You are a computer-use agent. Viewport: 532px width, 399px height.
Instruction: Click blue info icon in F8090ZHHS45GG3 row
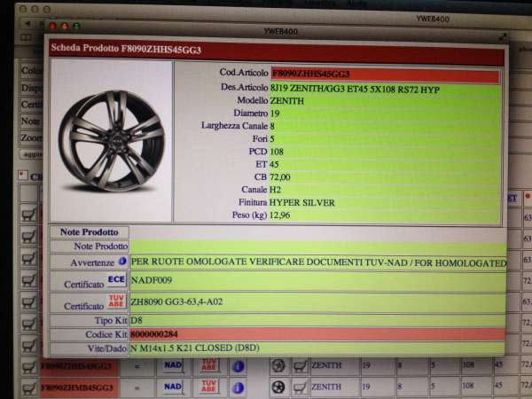pyautogui.click(x=239, y=366)
